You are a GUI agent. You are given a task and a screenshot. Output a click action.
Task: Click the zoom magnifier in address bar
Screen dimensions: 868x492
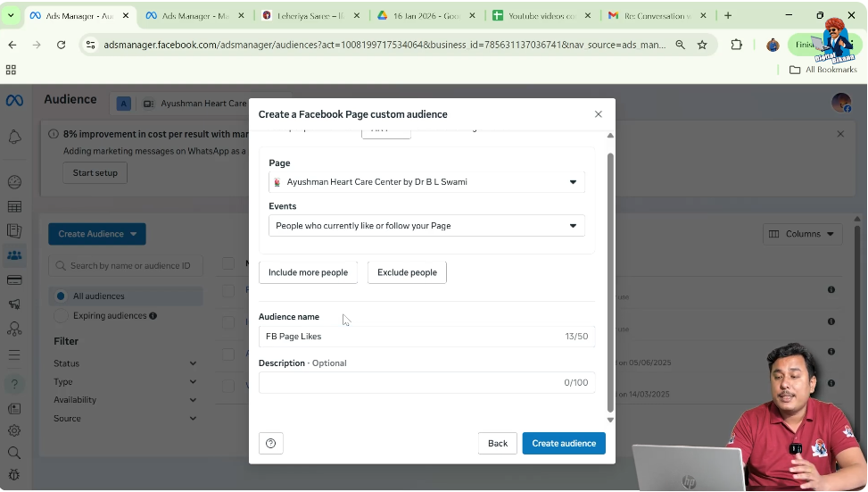680,45
